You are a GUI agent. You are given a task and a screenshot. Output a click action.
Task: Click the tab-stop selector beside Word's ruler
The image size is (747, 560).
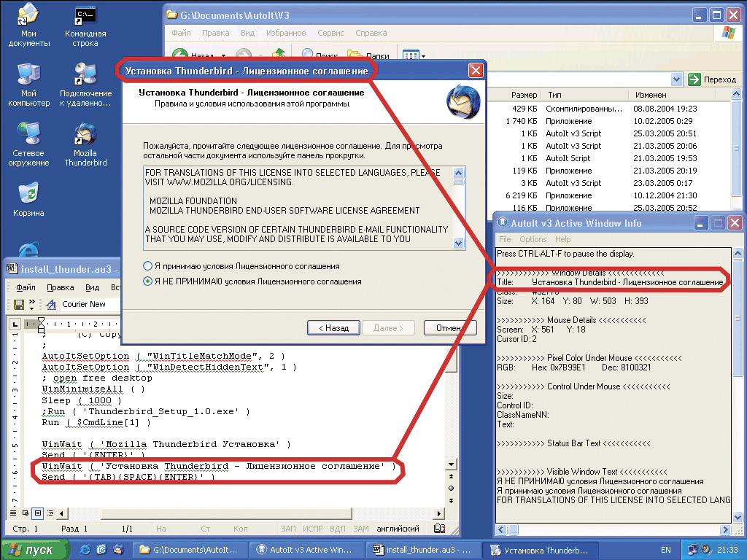pos(15,324)
